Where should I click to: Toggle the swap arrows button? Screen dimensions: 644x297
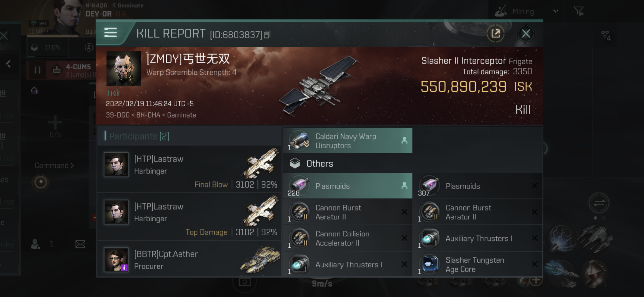(599, 203)
